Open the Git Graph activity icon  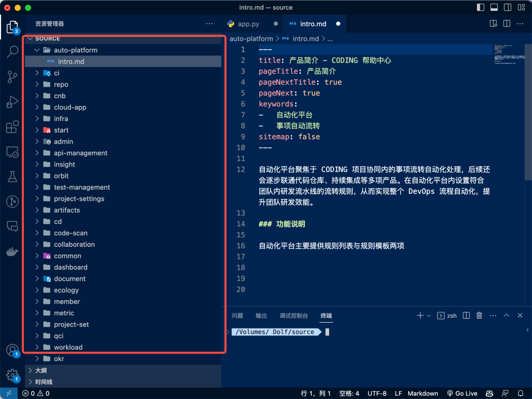point(12,201)
